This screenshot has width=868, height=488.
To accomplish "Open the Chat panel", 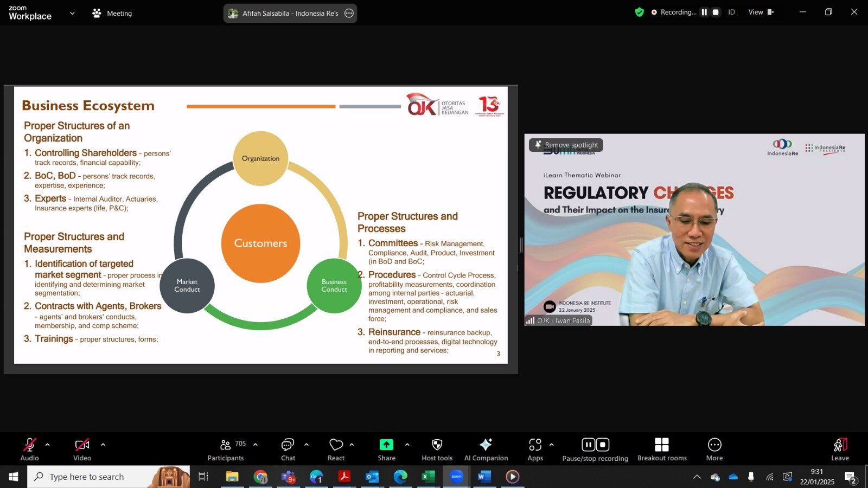I will [x=288, y=450].
